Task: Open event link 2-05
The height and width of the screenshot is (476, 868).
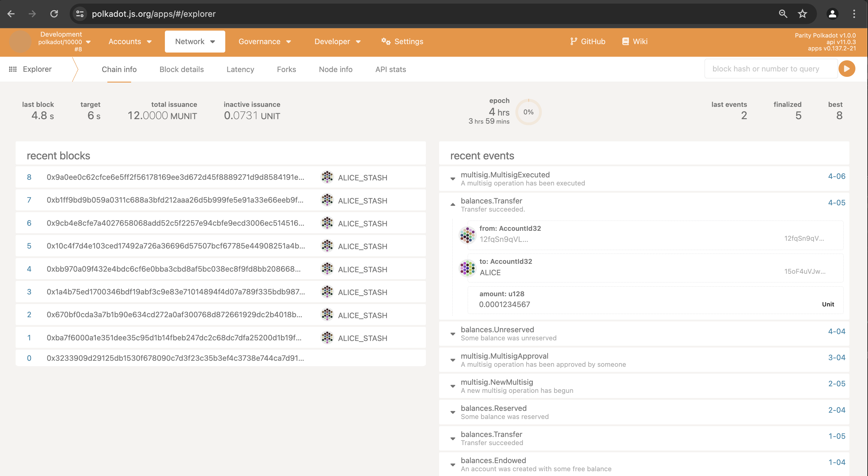Action: [x=836, y=384]
